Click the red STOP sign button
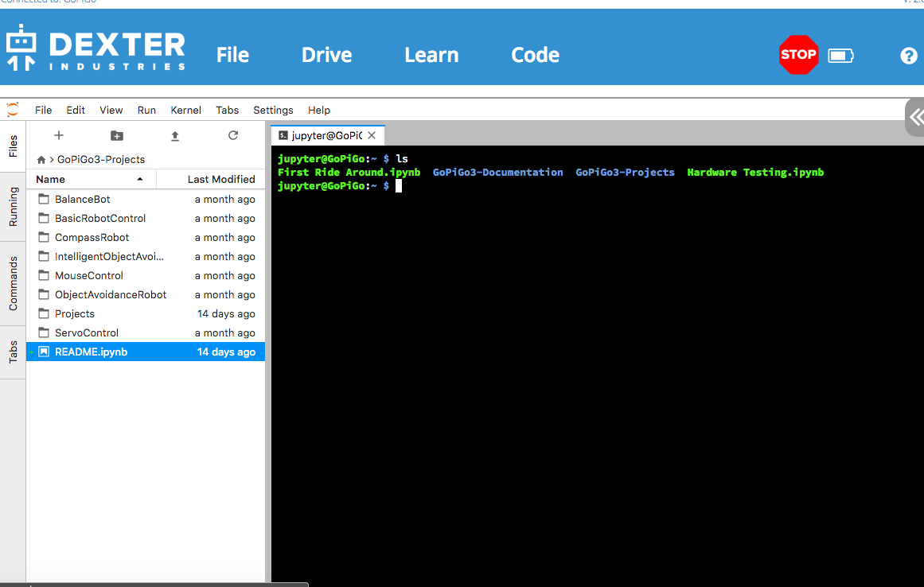Image resolution: width=924 pixels, height=587 pixels. [798, 55]
